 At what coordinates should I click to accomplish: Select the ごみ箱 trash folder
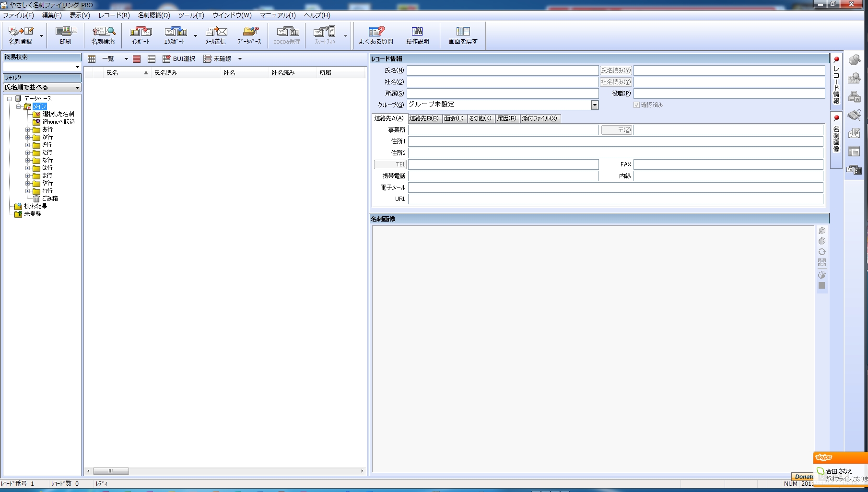[46, 199]
